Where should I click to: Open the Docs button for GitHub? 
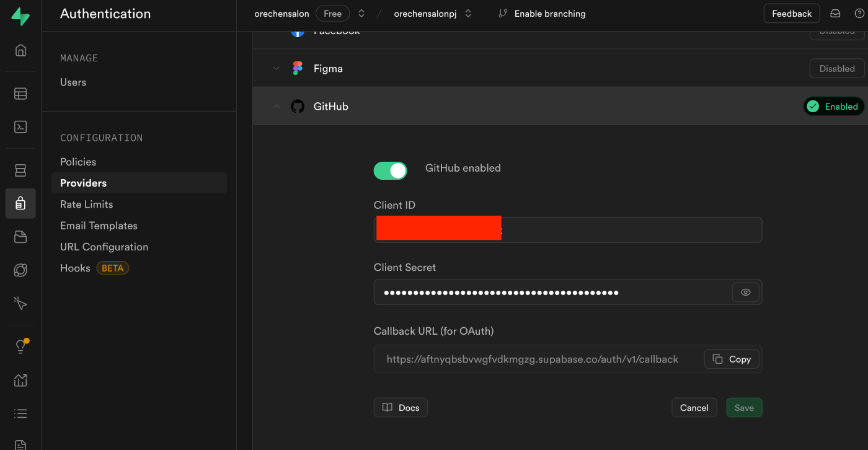[x=401, y=407]
